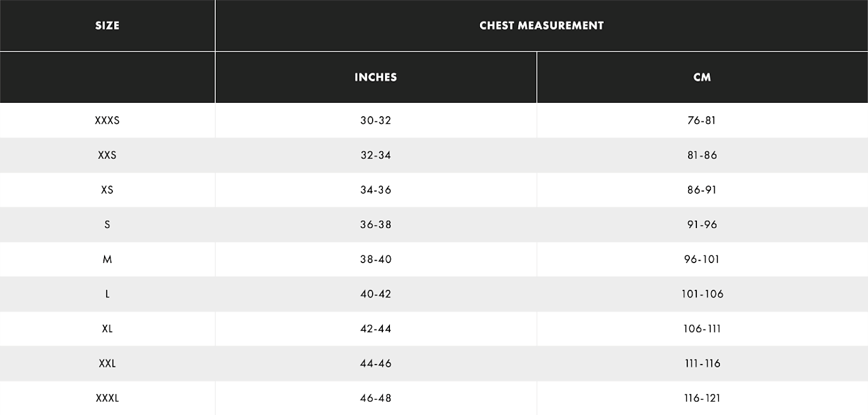
Task: Click the 46-48 inches value
Action: tap(376, 398)
